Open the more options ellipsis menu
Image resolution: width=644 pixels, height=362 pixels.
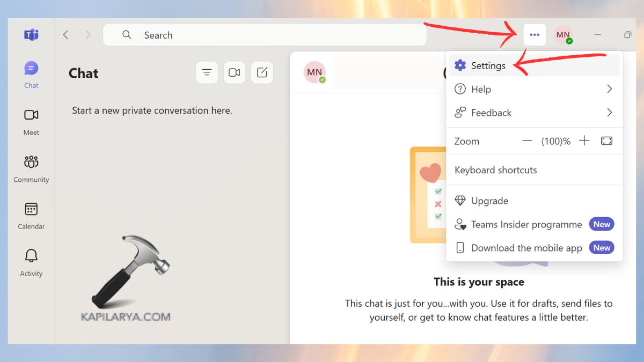pos(535,34)
